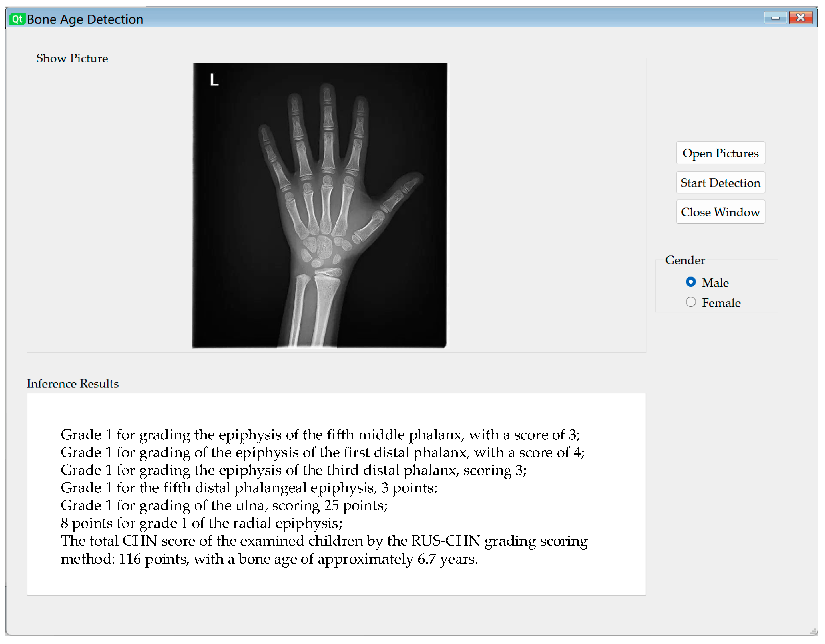Click the Qt logo icon in title bar
825x644 pixels.
(x=17, y=19)
